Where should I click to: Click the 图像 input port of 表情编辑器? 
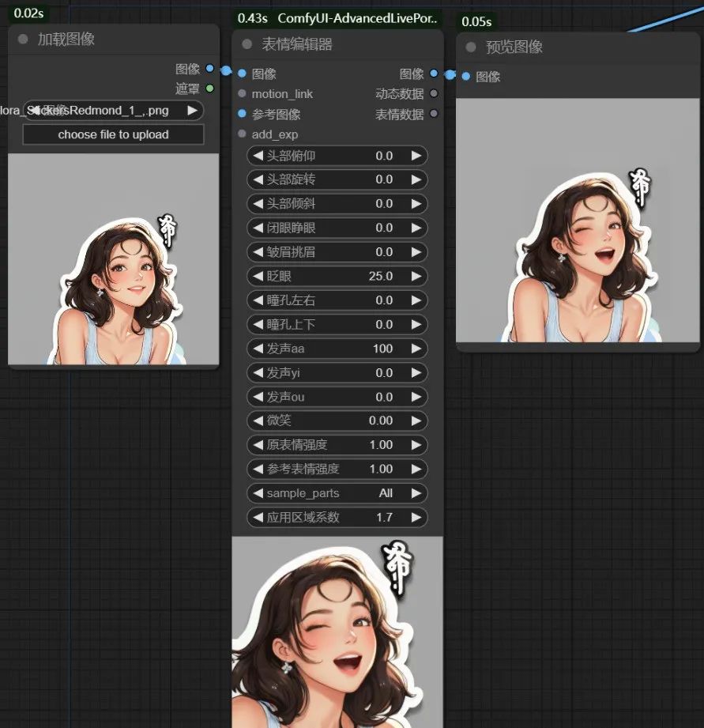point(242,74)
